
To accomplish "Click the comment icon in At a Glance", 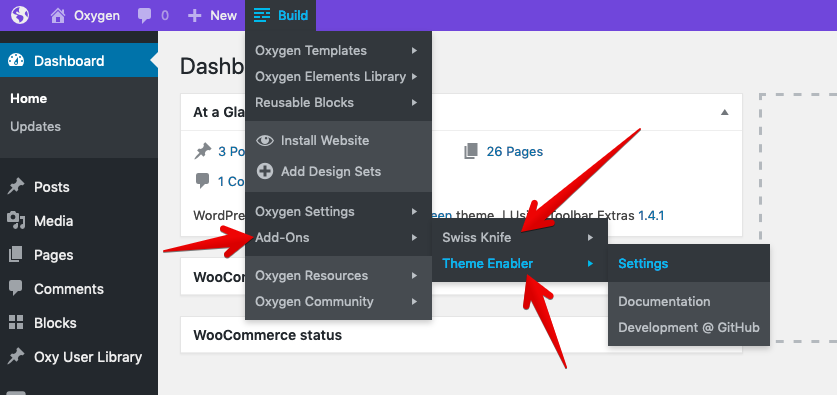I will (x=202, y=181).
